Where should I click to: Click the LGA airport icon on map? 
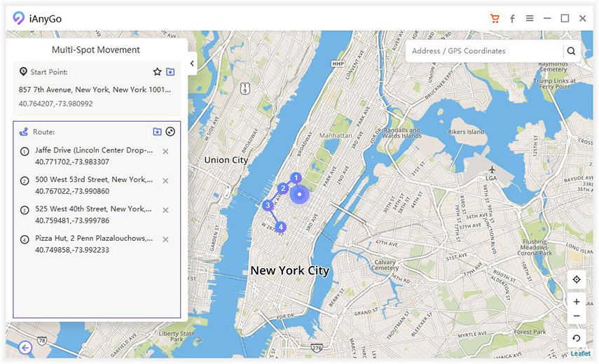pyautogui.click(x=492, y=169)
